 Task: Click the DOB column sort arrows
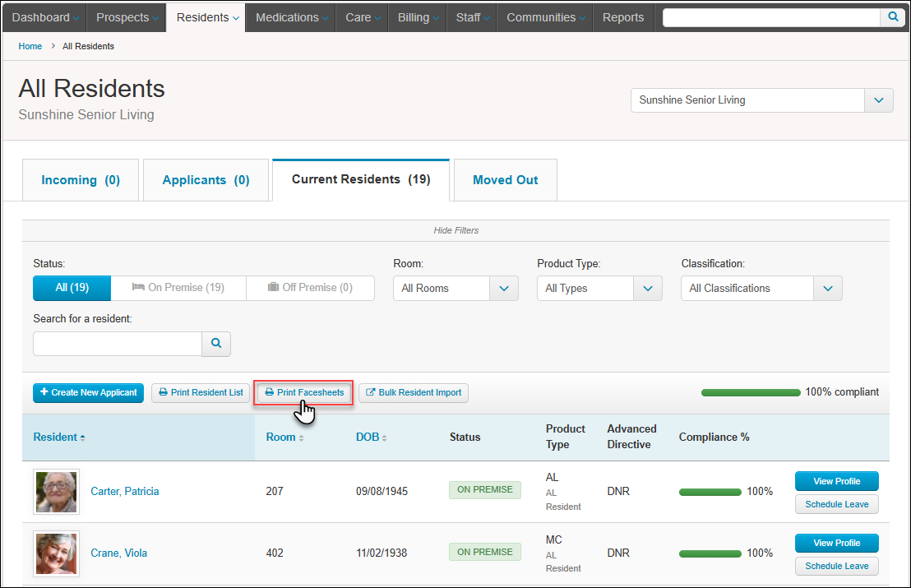(385, 438)
